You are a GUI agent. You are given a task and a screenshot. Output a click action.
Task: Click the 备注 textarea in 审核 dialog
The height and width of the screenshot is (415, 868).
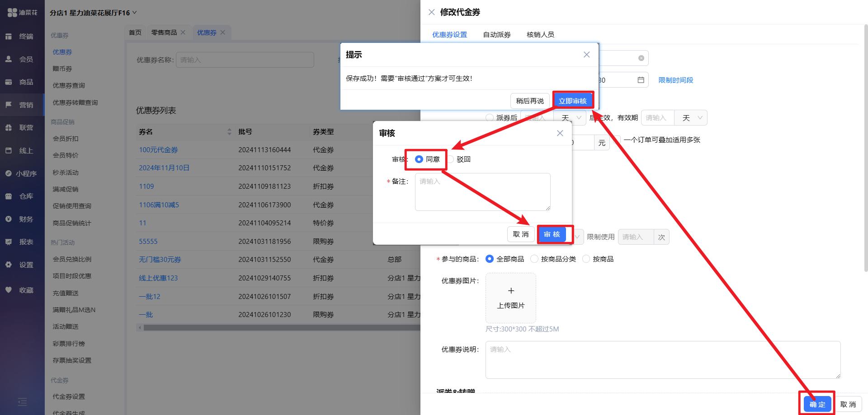tap(483, 192)
